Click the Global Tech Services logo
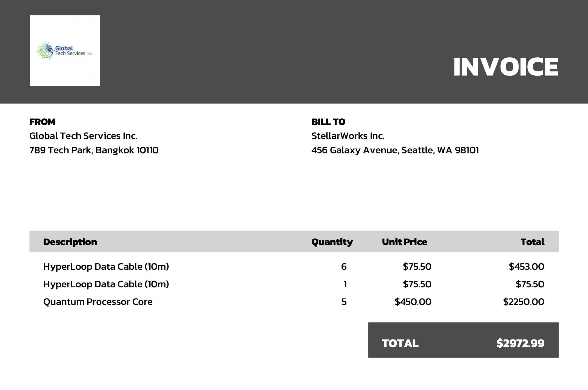Image resolution: width=588 pixels, height=390 pixels. click(65, 51)
